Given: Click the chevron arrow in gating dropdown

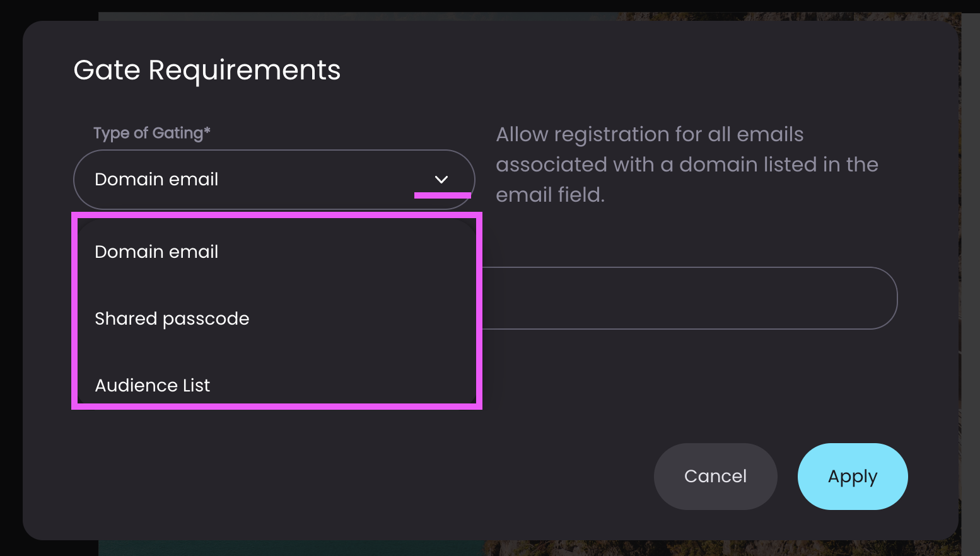Looking at the screenshot, I should point(441,180).
